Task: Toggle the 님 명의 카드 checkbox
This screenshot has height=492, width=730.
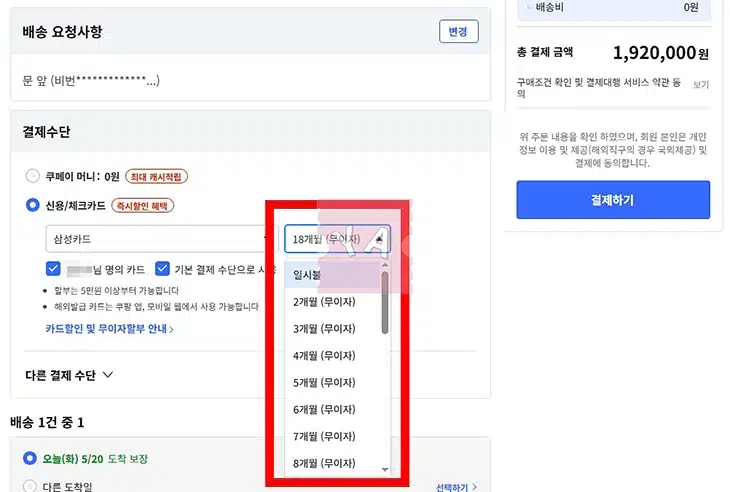Action: click(53, 269)
